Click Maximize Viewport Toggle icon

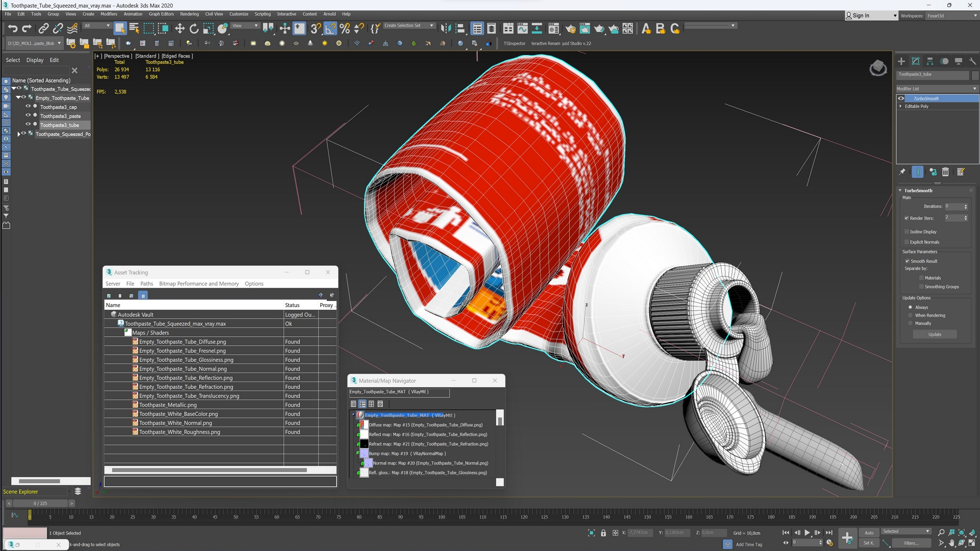(x=972, y=543)
